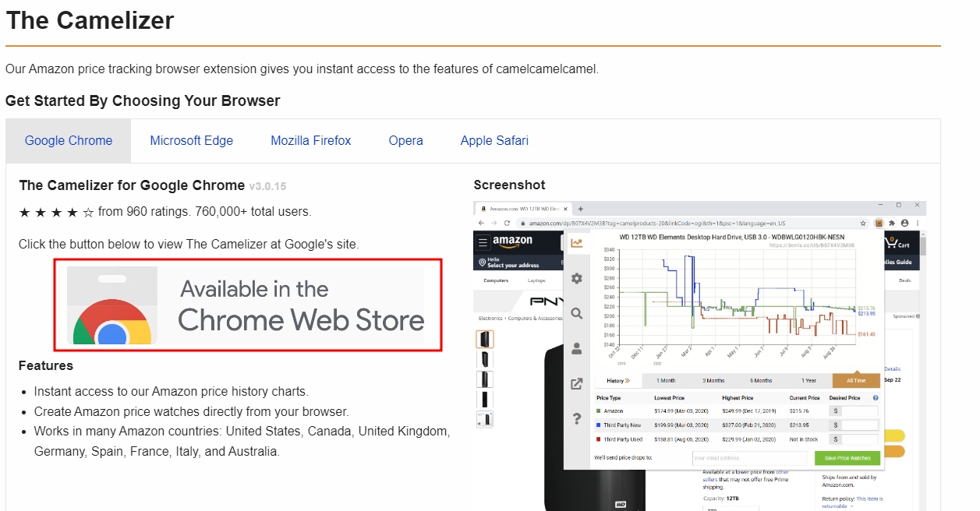Select the Google Chrome browser tab
This screenshot has width=980, height=511.
(69, 141)
